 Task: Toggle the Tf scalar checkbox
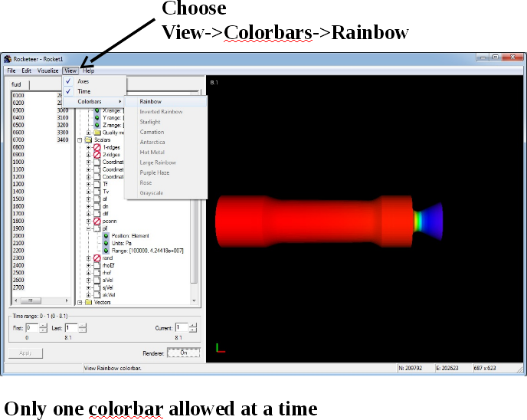tap(97, 184)
